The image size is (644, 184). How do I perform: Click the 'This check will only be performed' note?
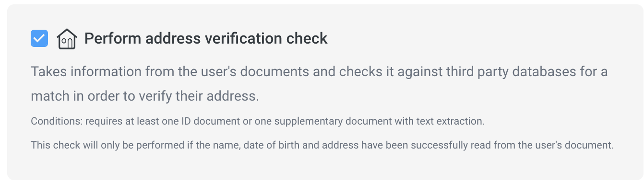click(x=322, y=145)
